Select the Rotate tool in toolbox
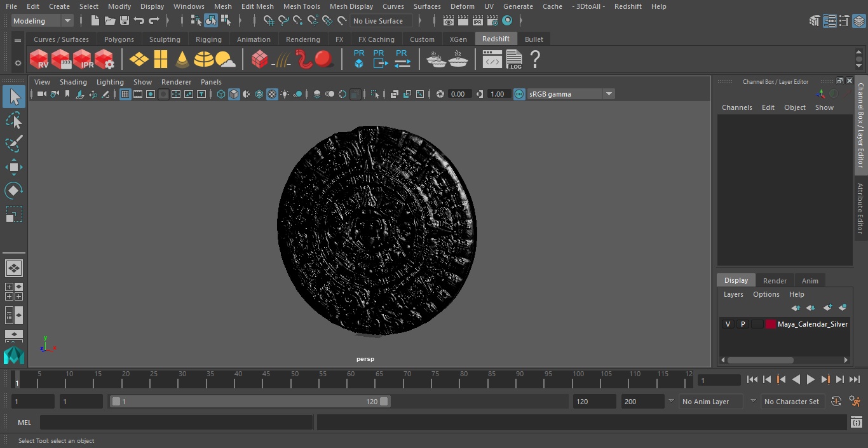 click(x=13, y=191)
